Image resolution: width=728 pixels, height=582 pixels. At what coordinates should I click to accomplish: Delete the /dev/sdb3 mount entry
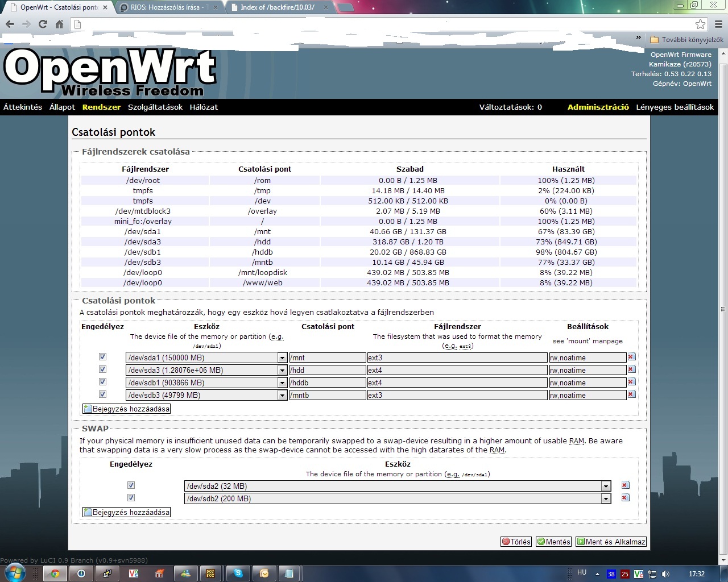[631, 394]
